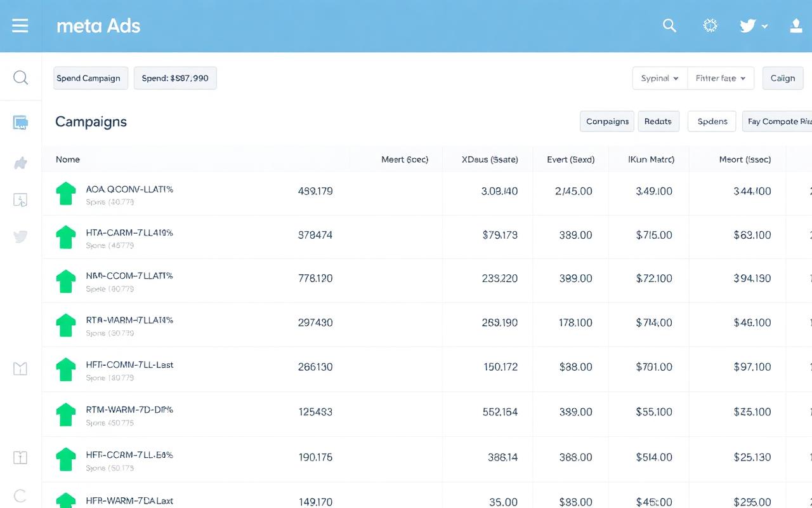
Task: Open the settings gear in the header
Action: click(710, 25)
